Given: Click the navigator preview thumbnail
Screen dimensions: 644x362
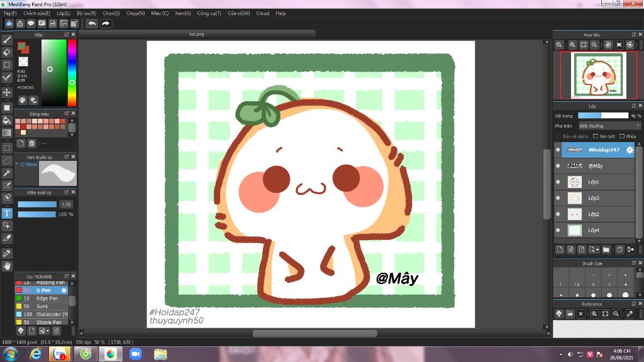Looking at the screenshot, I should pos(599,75).
